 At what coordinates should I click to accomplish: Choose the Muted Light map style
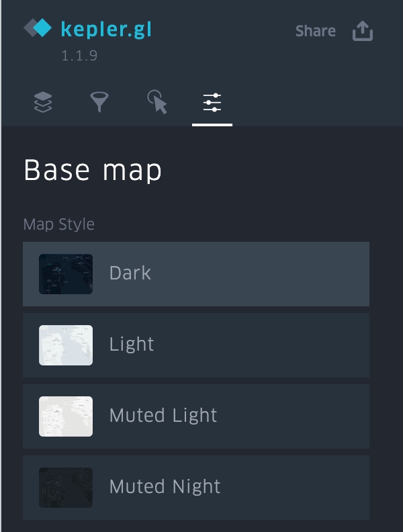click(x=196, y=416)
